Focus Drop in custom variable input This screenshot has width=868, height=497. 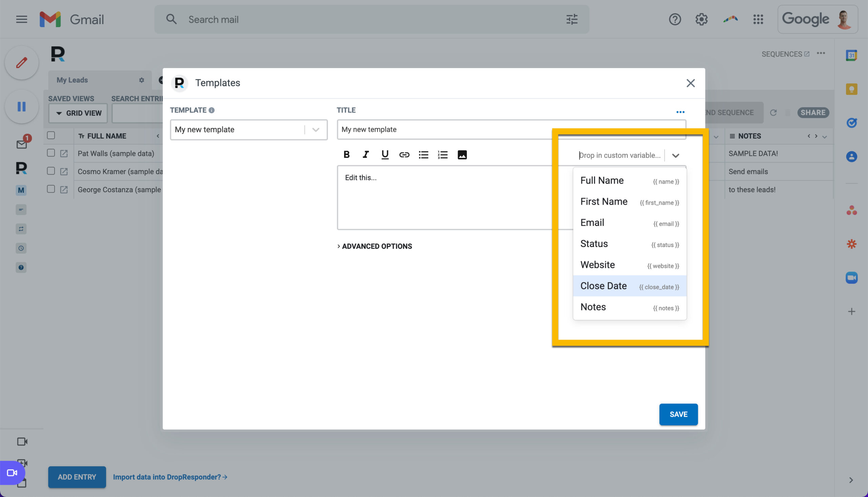pyautogui.click(x=620, y=155)
